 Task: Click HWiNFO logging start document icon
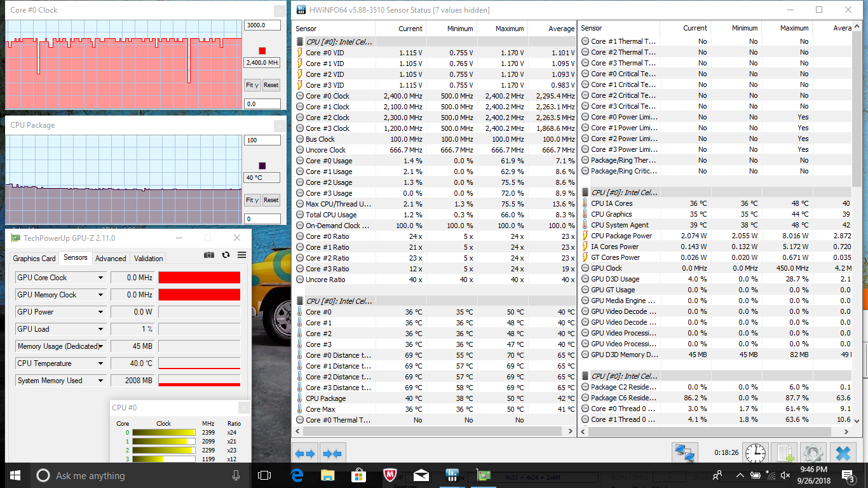[x=784, y=454]
